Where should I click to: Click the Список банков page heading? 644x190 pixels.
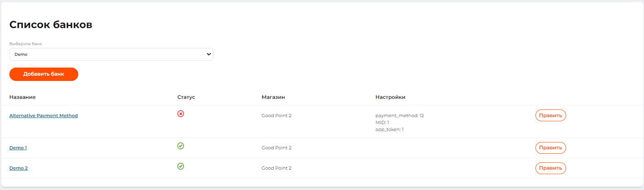(51, 25)
